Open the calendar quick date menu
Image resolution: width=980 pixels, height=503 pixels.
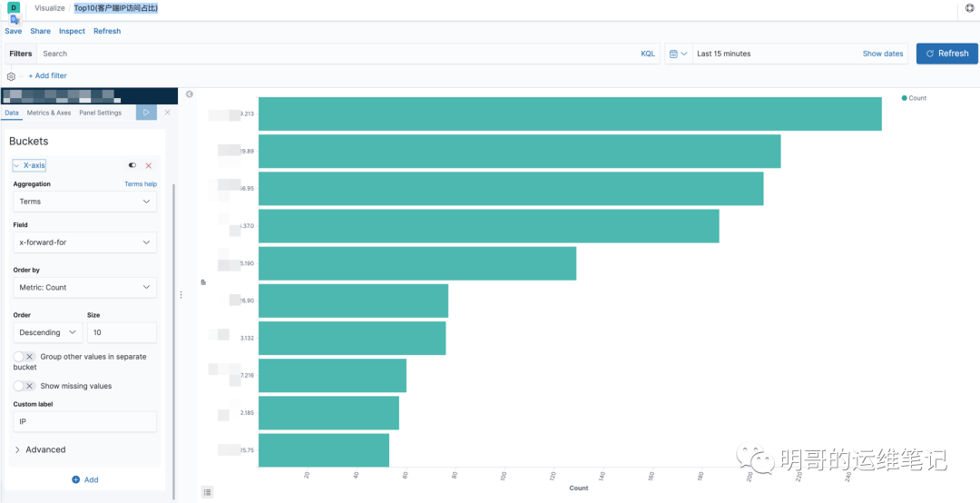click(x=678, y=54)
